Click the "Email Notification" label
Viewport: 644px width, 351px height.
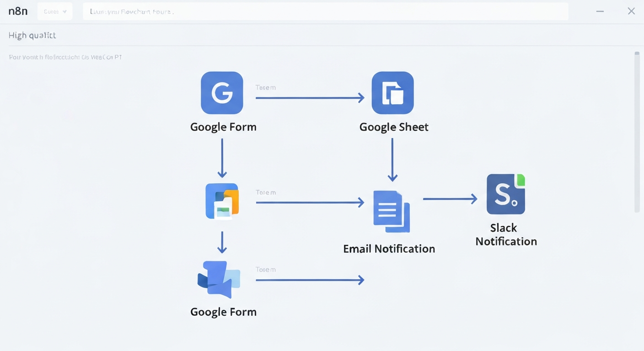tap(389, 249)
